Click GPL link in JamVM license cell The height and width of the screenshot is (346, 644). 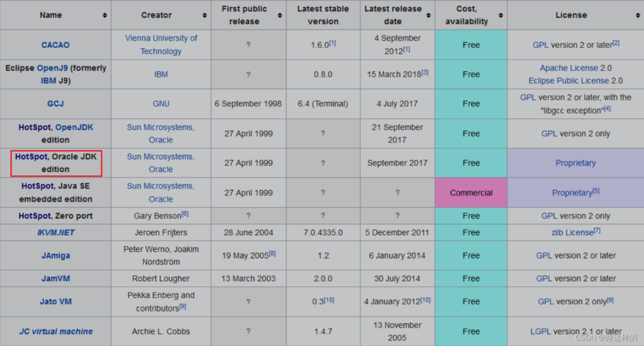pyautogui.click(x=544, y=279)
